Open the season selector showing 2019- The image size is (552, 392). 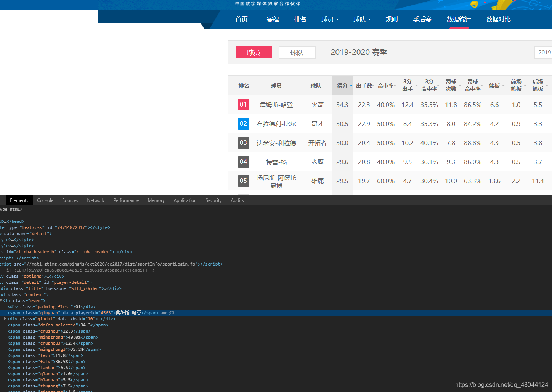[543, 53]
